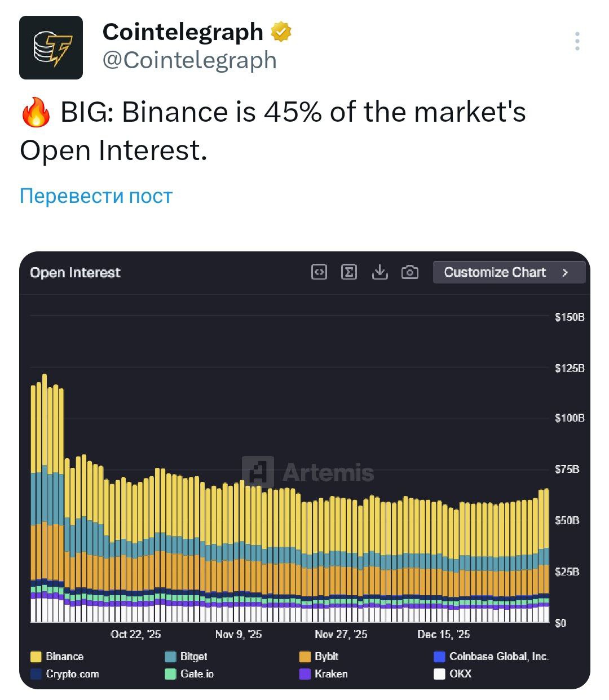Open the post's three-dot options menu
609x700 pixels.
coord(577,41)
